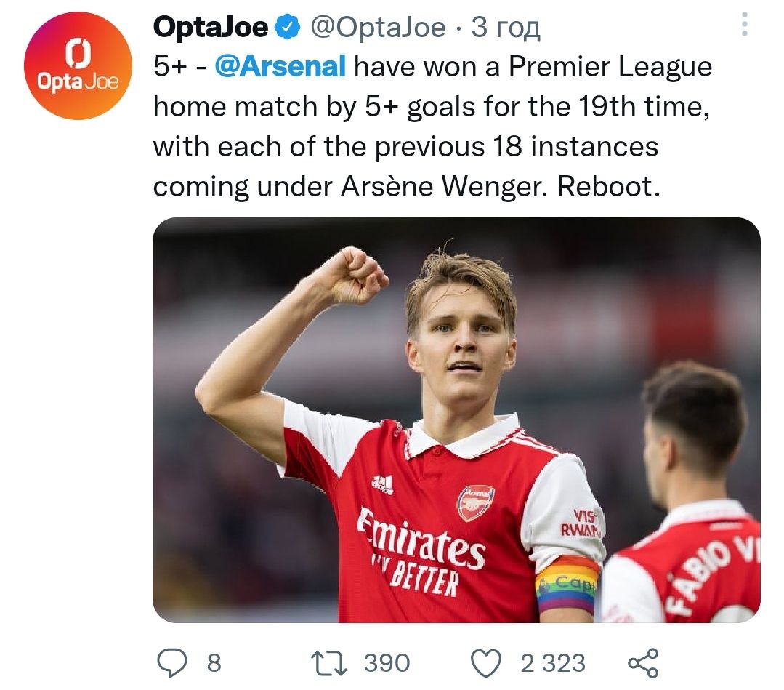
Task: Click the retweet count 390
Action: pyautogui.click(x=387, y=662)
